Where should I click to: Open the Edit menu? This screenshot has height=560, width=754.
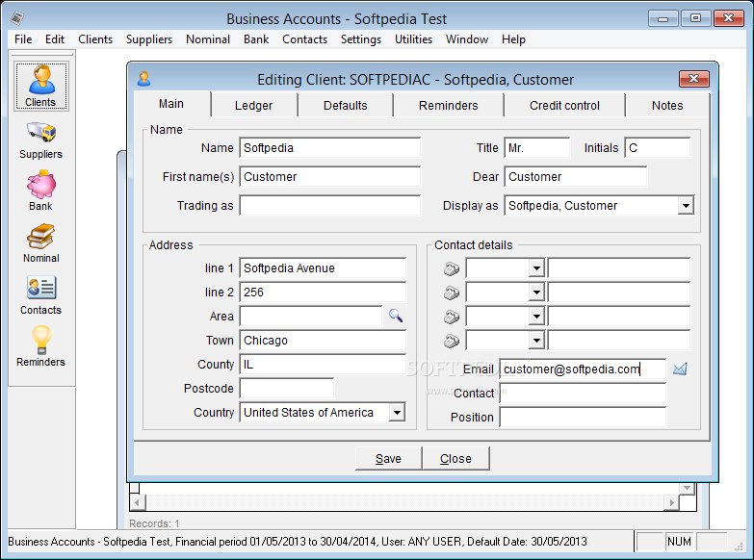[x=55, y=39]
